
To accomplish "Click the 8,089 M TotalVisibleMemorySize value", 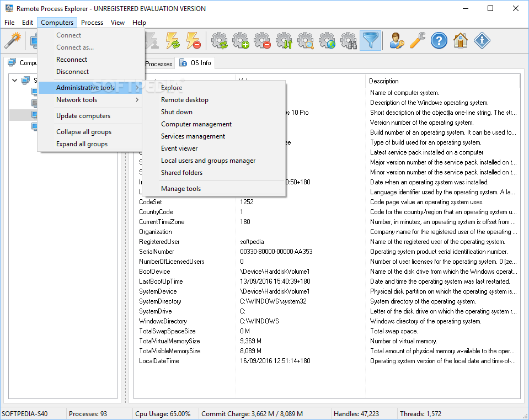I will [x=250, y=351].
